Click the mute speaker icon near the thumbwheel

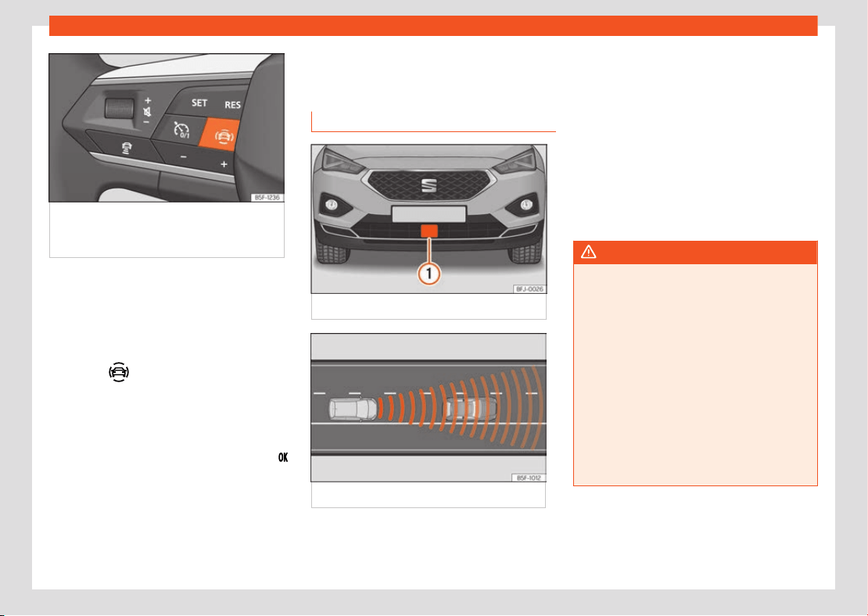click(x=147, y=112)
